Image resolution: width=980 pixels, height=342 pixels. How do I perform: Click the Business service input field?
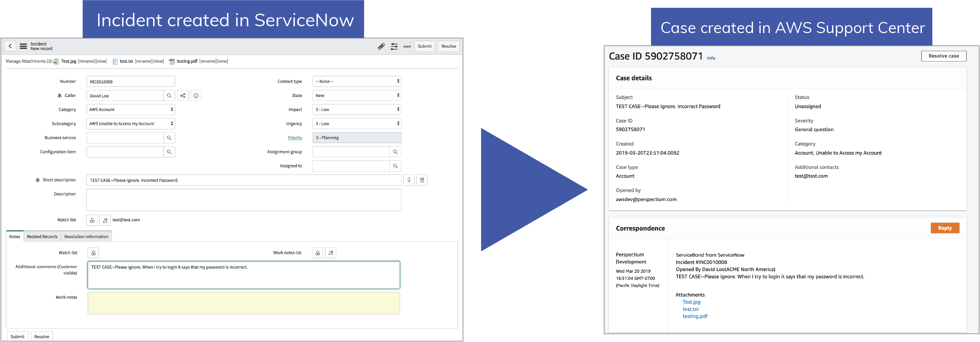coord(125,138)
